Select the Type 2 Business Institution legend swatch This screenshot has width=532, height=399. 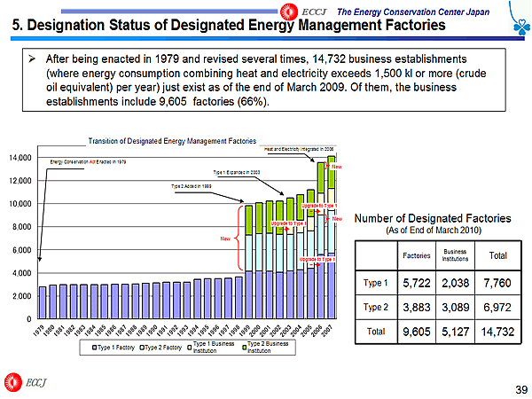click(244, 348)
